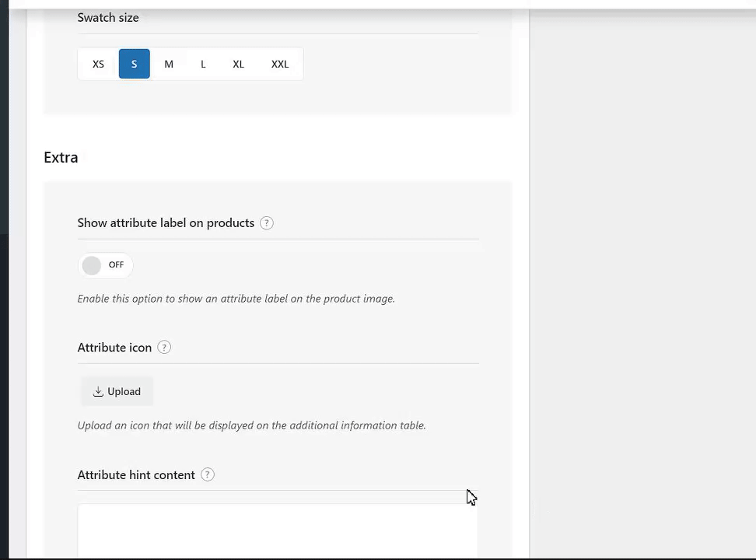
Task: Click the 'Upload an icon' helper text
Action: coord(251,425)
